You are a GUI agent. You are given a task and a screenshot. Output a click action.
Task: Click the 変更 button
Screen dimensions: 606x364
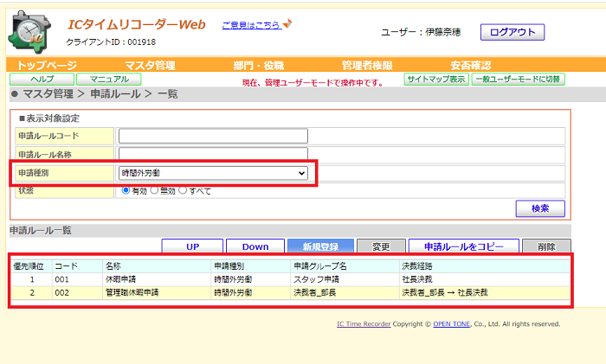(381, 246)
